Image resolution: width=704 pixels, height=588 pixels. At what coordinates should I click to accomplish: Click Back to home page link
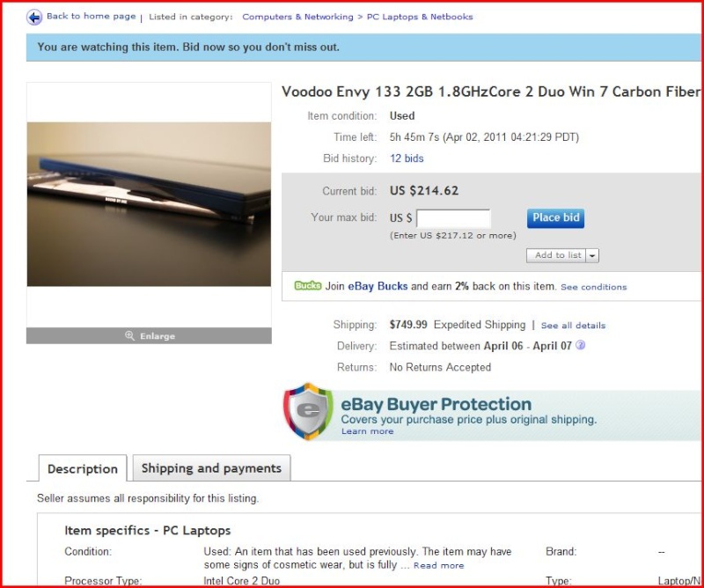(92, 16)
